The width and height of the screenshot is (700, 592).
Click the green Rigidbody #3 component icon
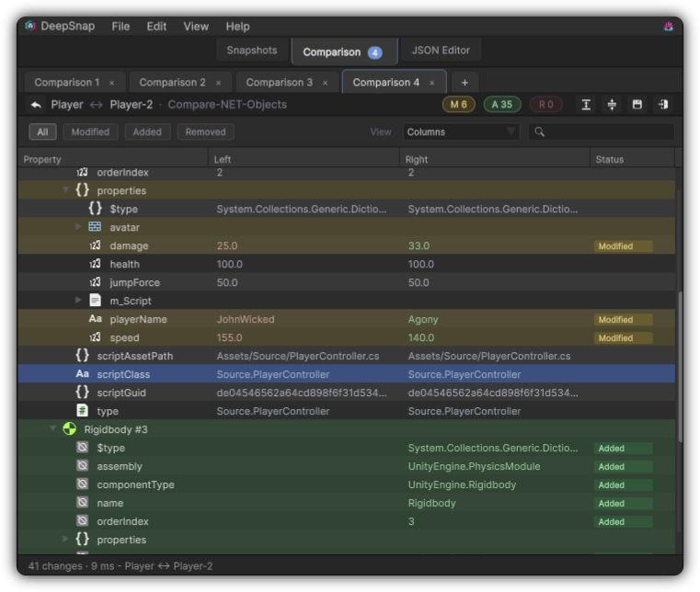click(x=69, y=429)
